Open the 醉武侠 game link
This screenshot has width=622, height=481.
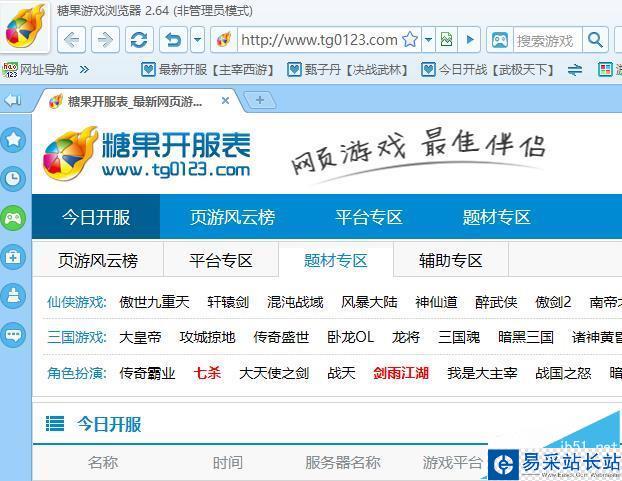[496, 302]
